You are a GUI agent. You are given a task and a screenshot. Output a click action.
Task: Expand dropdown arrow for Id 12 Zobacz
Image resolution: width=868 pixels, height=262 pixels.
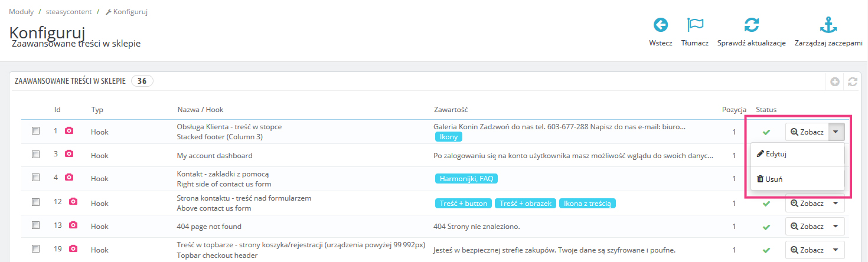point(836,203)
